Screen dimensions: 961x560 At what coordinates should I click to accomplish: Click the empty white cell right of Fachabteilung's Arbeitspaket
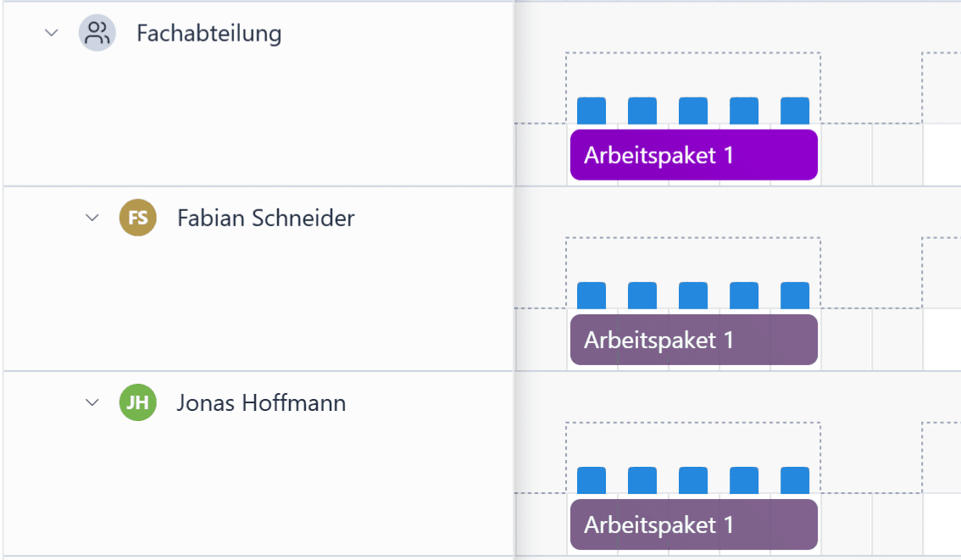[x=942, y=155]
